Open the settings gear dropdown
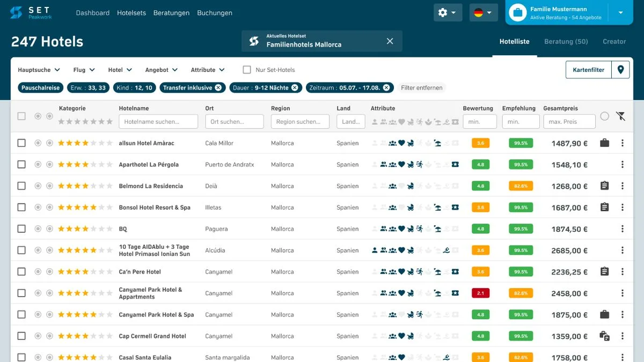 (x=448, y=13)
